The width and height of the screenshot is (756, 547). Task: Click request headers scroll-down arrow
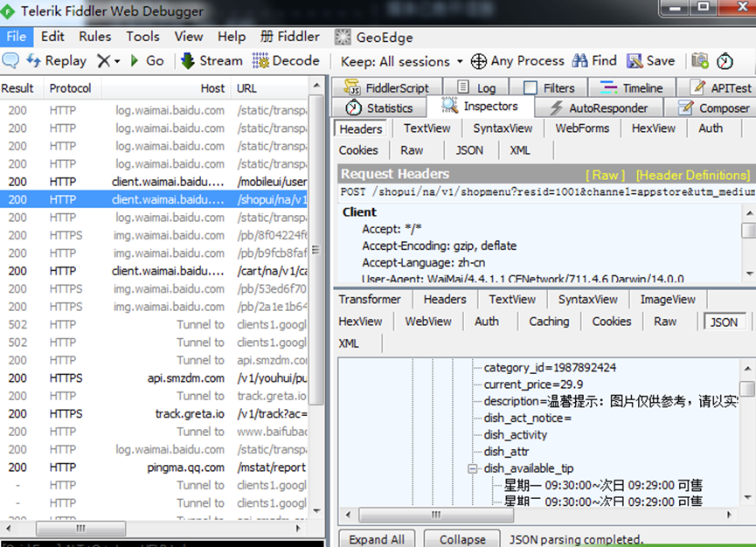[749, 273]
